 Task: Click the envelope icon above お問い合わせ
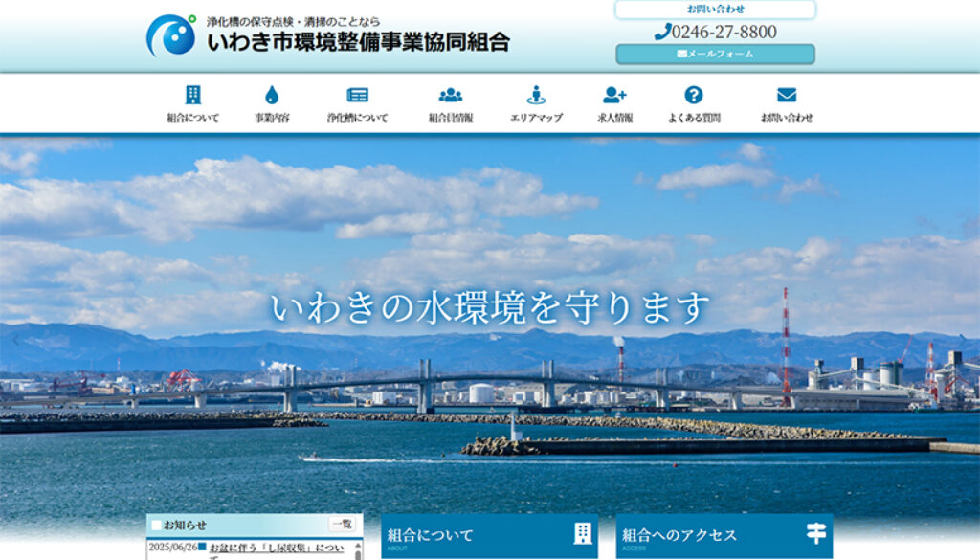(787, 93)
